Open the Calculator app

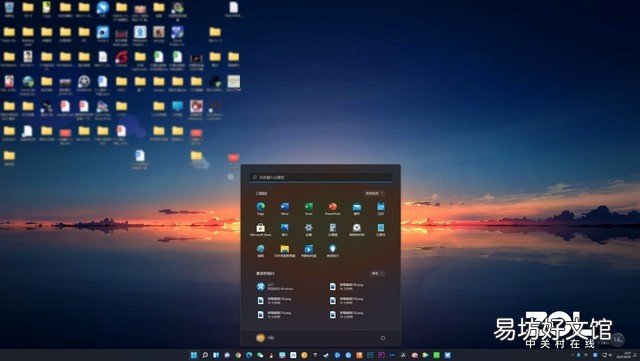[333, 228]
